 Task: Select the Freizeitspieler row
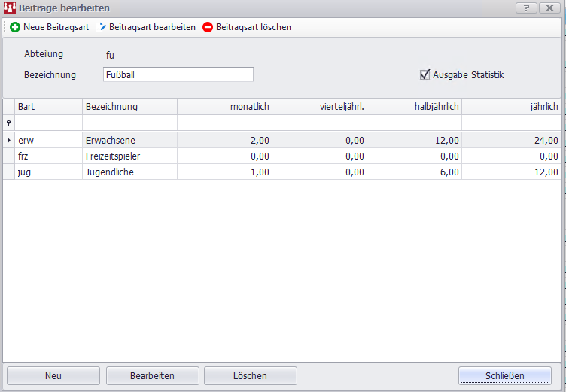pyautogui.click(x=113, y=156)
